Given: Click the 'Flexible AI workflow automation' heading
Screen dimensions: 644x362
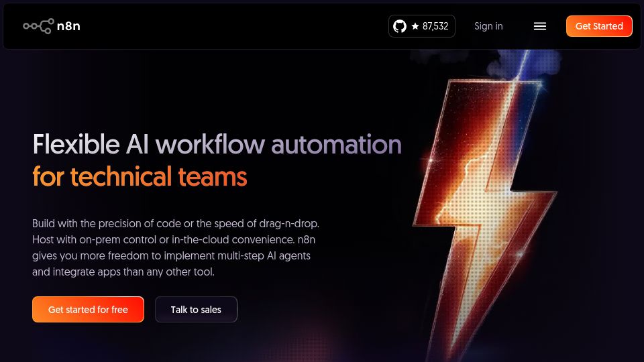Looking at the screenshot, I should tap(217, 145).
